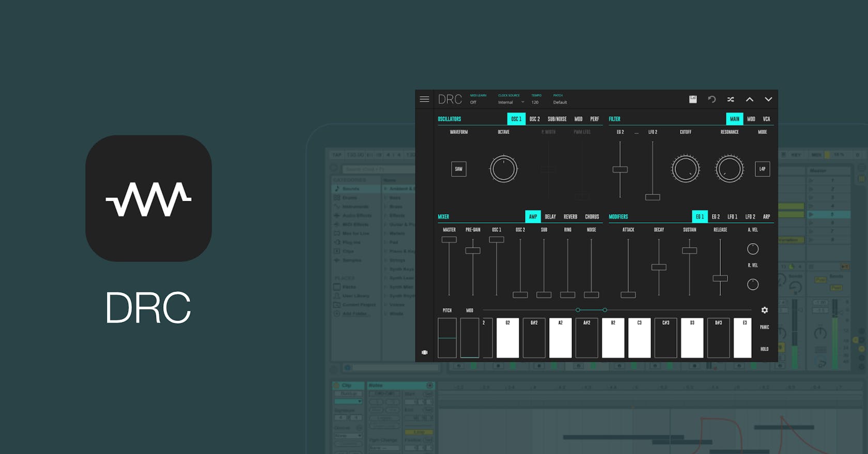Open the SUB/NOISE tab

(x=557, y=119)
